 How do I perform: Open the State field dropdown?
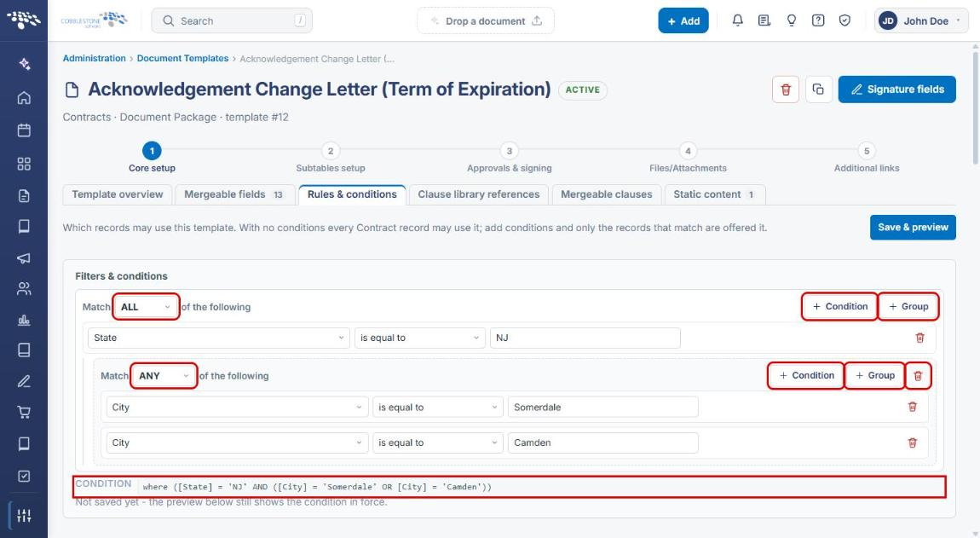[219, 338]
